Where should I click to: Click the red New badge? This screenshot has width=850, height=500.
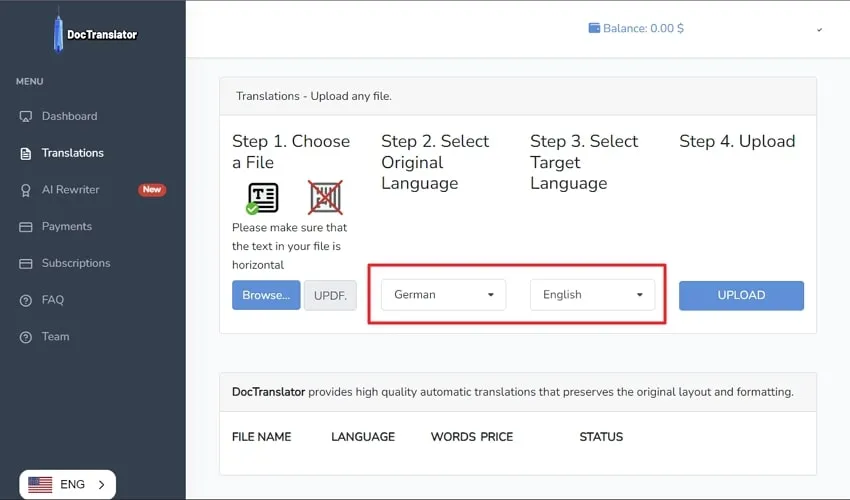152,189
